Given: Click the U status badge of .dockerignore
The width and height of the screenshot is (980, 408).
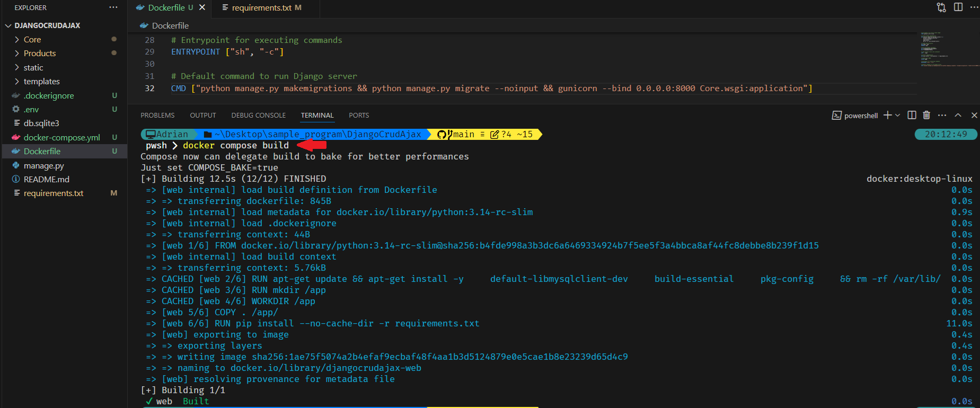Looking at the screenshot, I should [x=114, y=95].
